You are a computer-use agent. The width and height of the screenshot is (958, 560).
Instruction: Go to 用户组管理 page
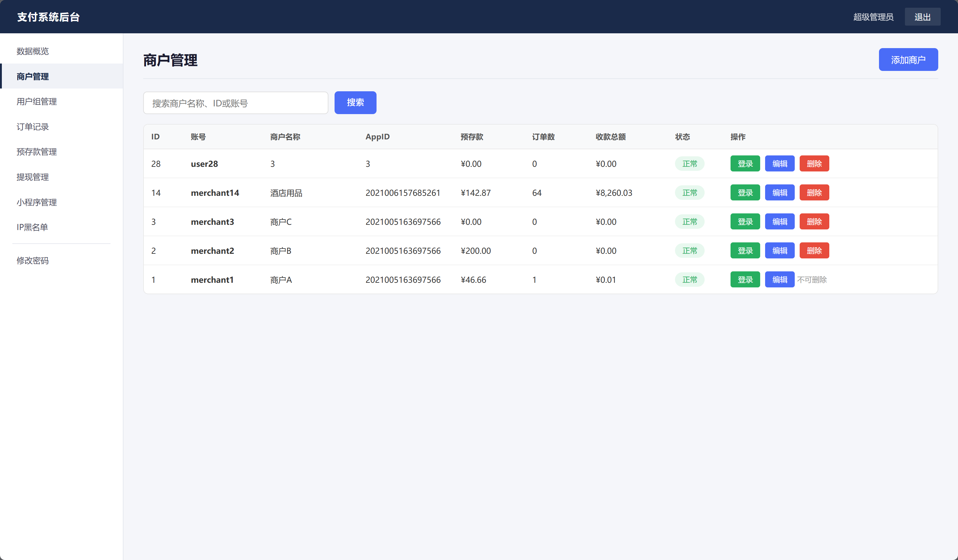point(61,101)
